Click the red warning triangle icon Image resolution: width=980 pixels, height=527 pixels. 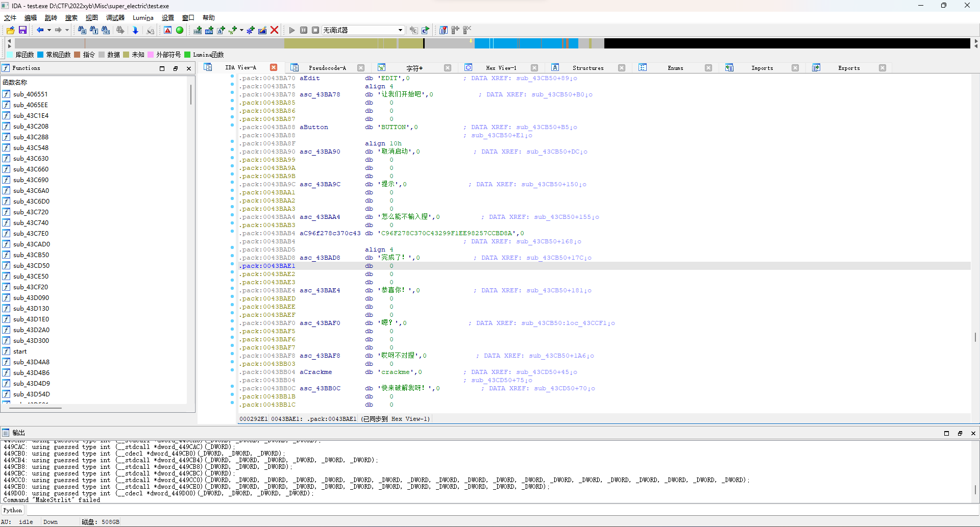click(168, 30)
